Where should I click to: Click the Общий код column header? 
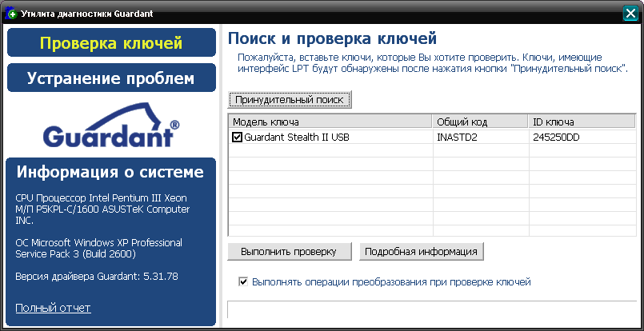pos(480,122)
